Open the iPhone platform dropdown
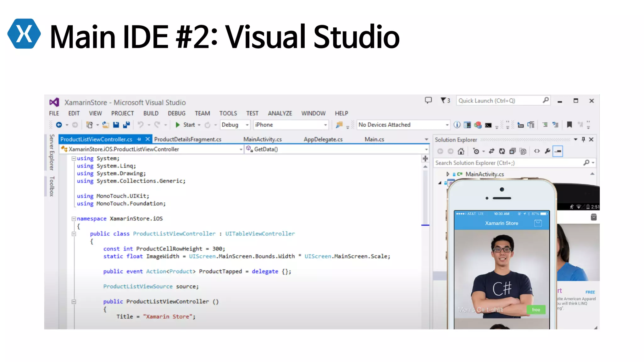The image size is (644, 362). pos(291,125)
